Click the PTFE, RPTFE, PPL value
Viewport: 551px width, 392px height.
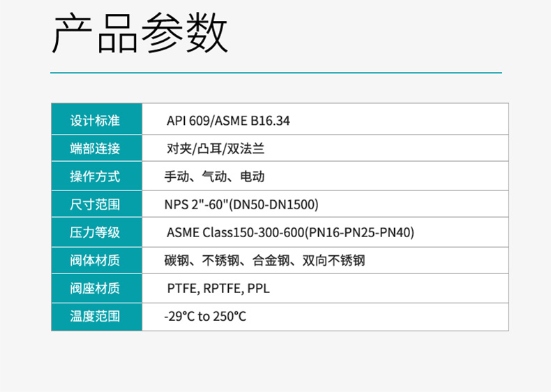click(x=218, y=288)
